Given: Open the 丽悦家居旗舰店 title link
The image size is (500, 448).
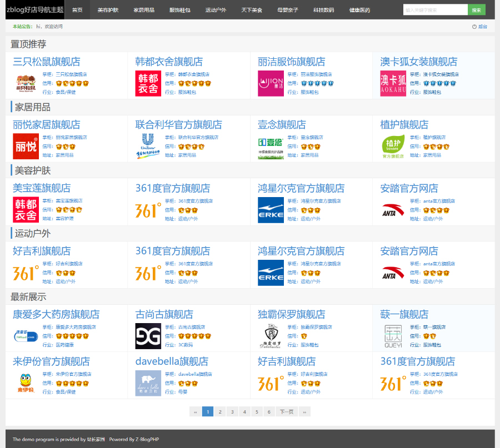Looking at the screenshot, I should (x=47, y=124).
